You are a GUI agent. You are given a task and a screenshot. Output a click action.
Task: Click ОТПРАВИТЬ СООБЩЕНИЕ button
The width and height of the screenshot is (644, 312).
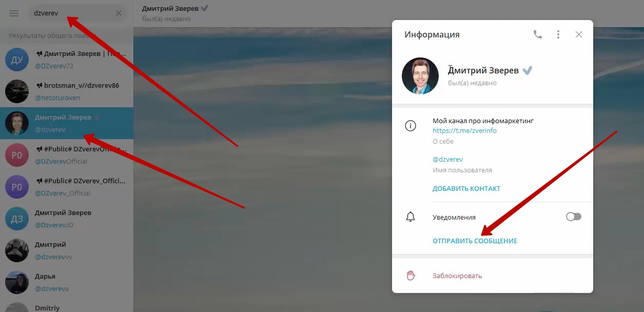pyautogui.click(x=475, y=241)
